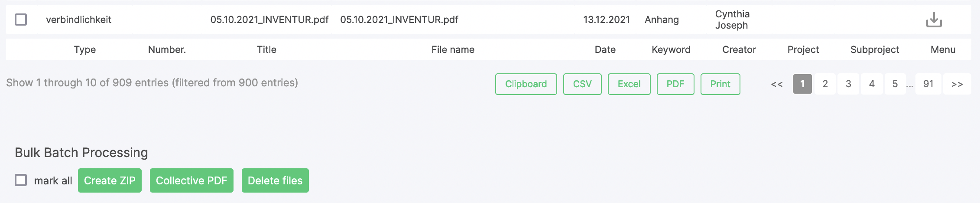Export the table as CSV
The width and height of the screenshot is (980, 203).
(582, 84)
